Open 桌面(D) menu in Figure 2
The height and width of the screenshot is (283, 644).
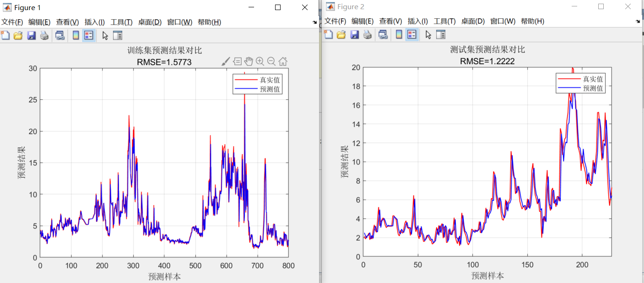point(473,21)
